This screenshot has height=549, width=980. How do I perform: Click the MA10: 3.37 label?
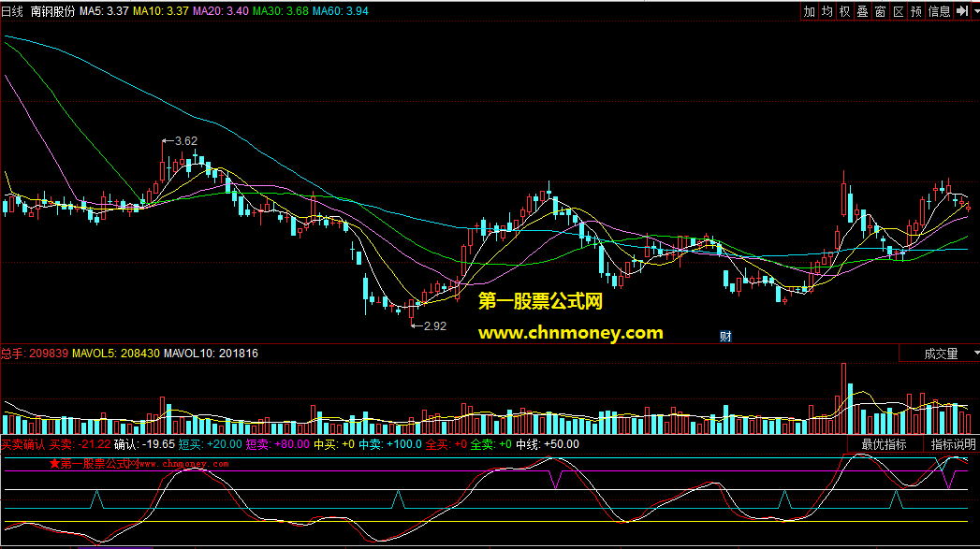coord(161,11)
